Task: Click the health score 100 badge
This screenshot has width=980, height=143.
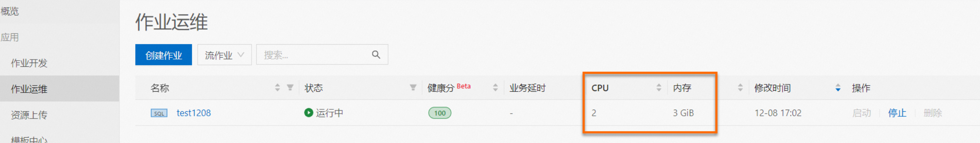Action: [440, 113]
